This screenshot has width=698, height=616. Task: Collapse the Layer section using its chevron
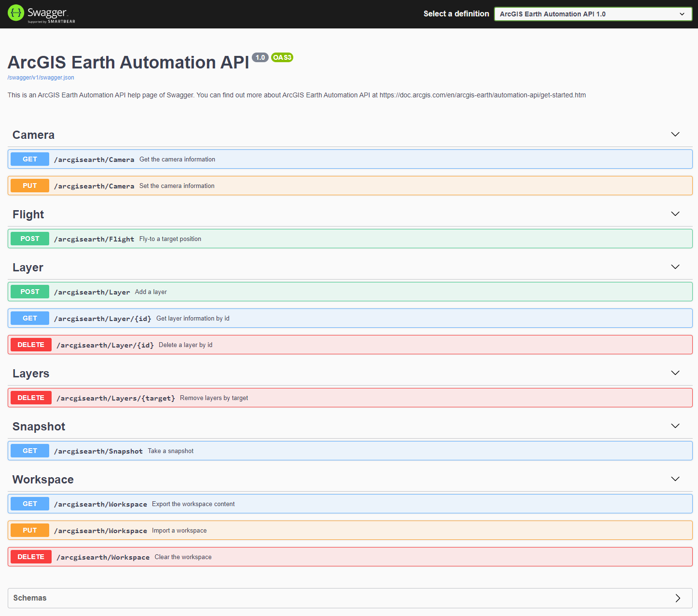675,267
